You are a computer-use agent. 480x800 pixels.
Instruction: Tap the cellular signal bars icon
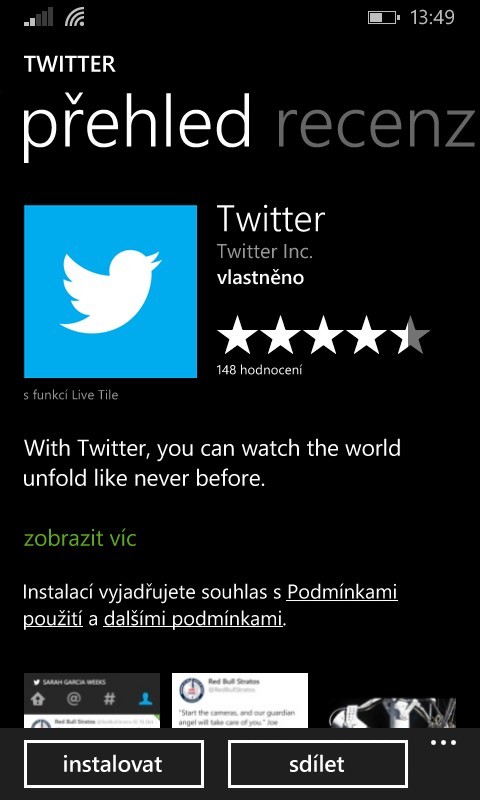[38, 17]
